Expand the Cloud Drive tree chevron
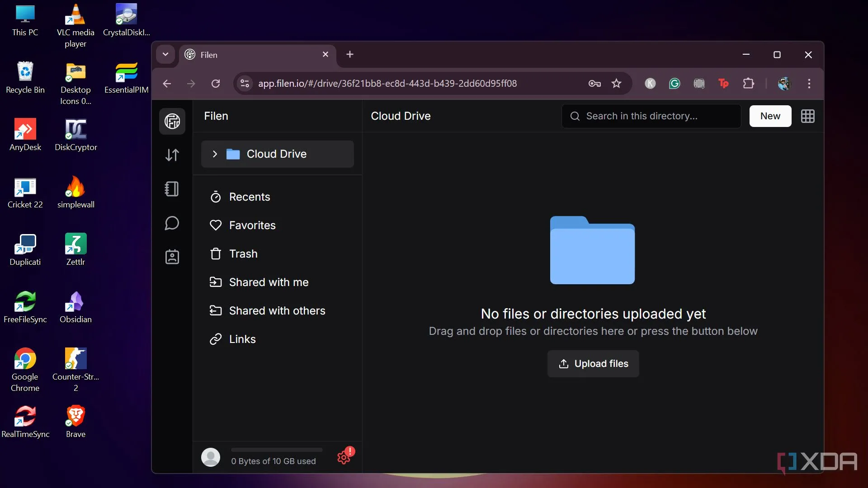This screenshot has width=868, height=488. click(215, 154)
